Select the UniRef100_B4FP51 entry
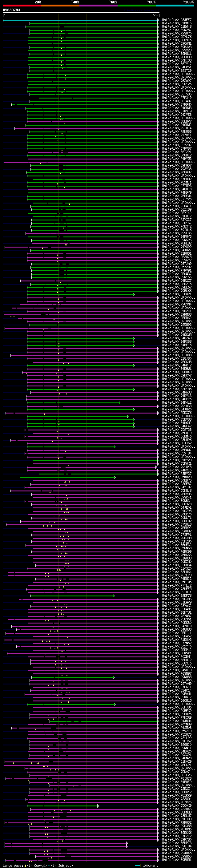 click(177, 67)
